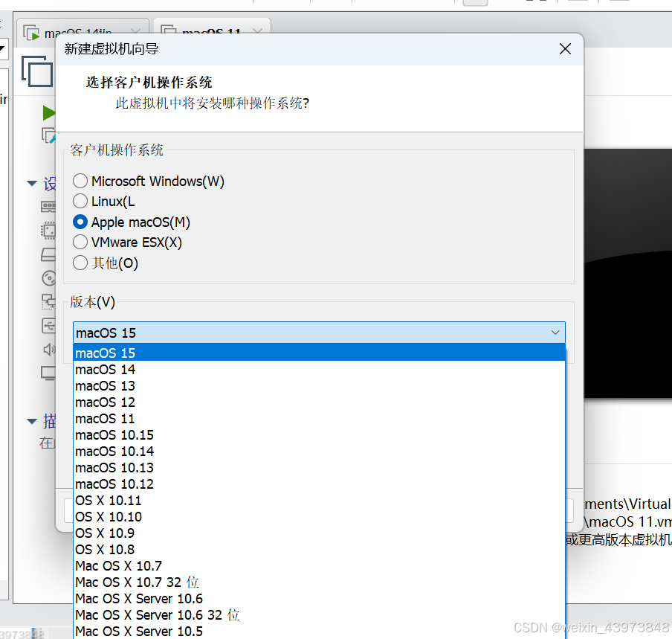Choose OS X 10.10 in the version list

(320, 516)
